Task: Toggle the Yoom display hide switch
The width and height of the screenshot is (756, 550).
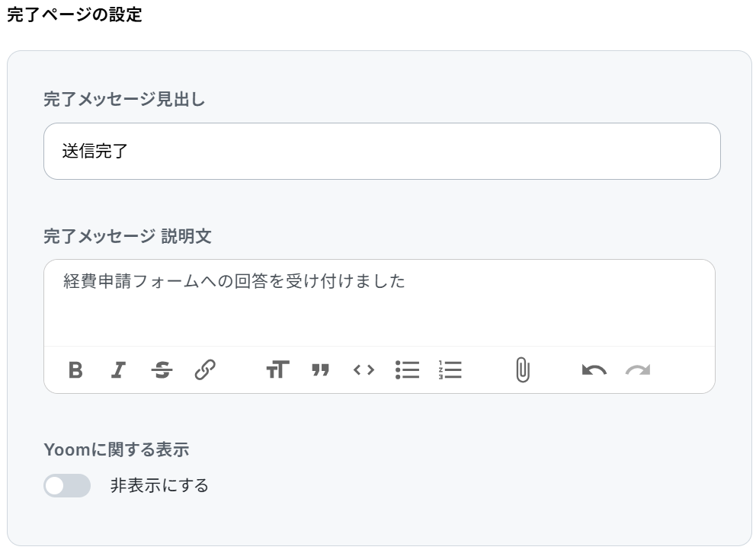Action: point(67,485)
